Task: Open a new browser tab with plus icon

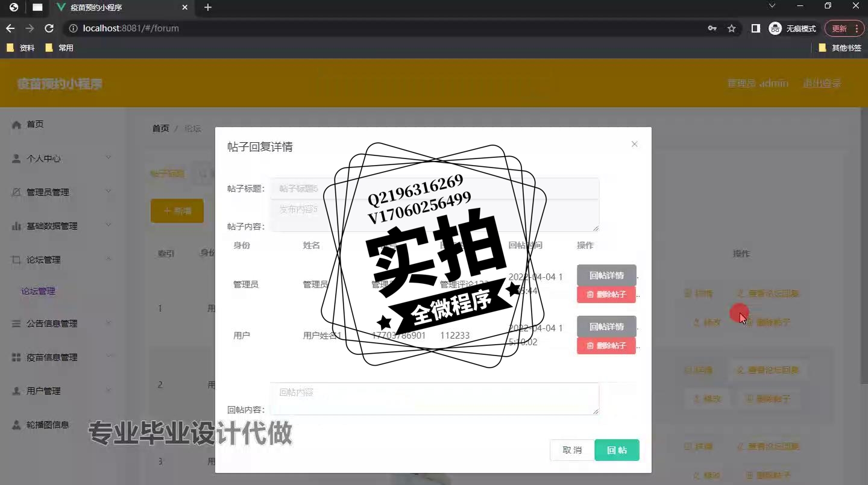Action: [x=208, y=7]
